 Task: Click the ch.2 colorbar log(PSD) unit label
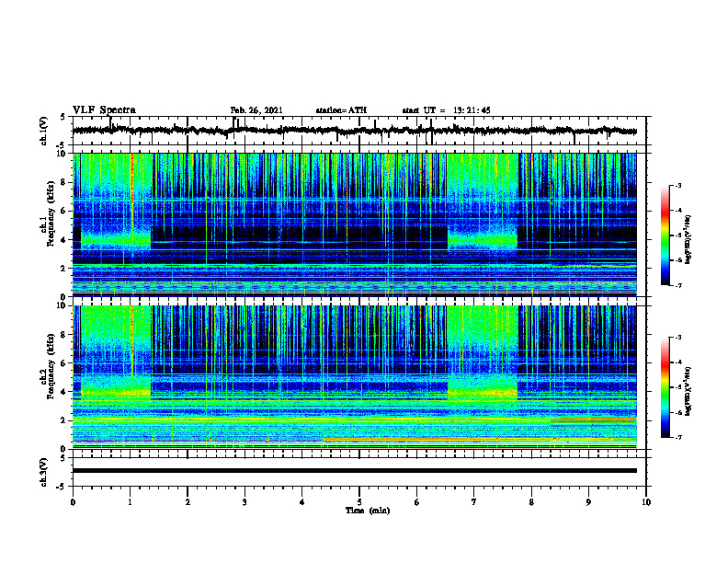pyautogui.click(x=689, y=392)
